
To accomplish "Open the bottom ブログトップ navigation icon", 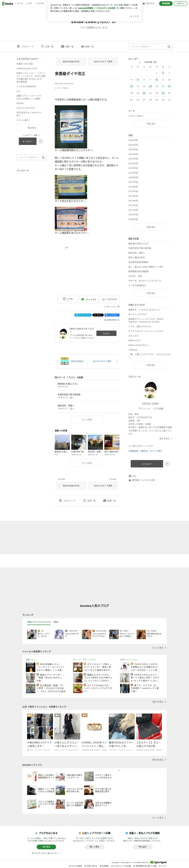I will pyautogui.click(x=67, y=501).
